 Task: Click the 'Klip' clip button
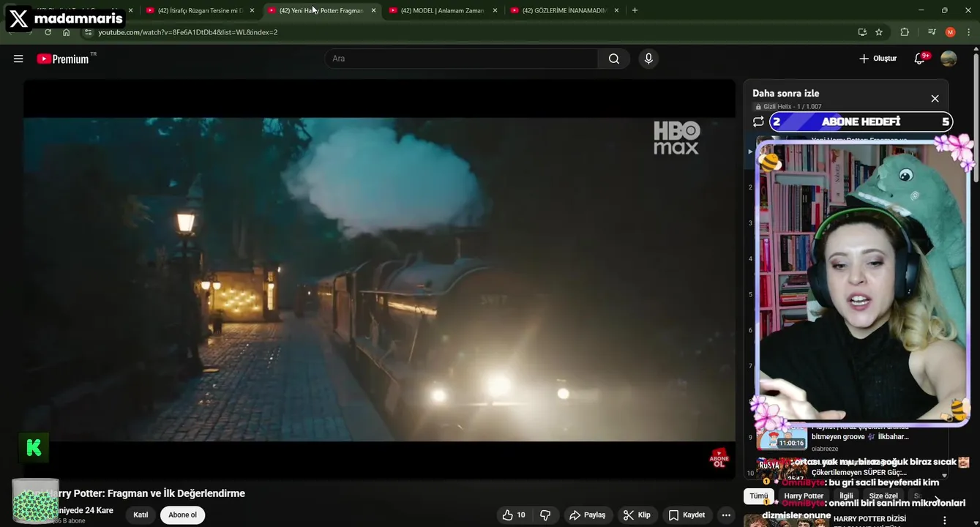(637, 515)
